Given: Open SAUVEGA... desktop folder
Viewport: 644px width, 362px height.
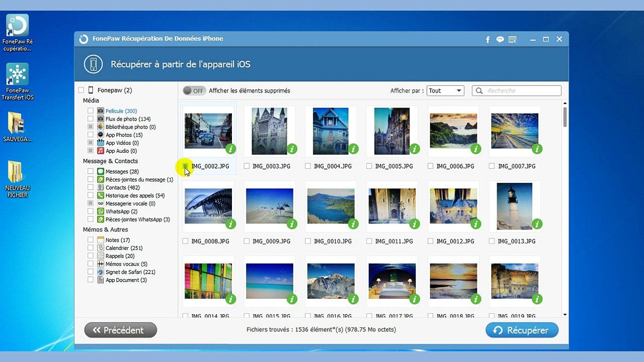Looking at the screenshot, I should 17,127.
